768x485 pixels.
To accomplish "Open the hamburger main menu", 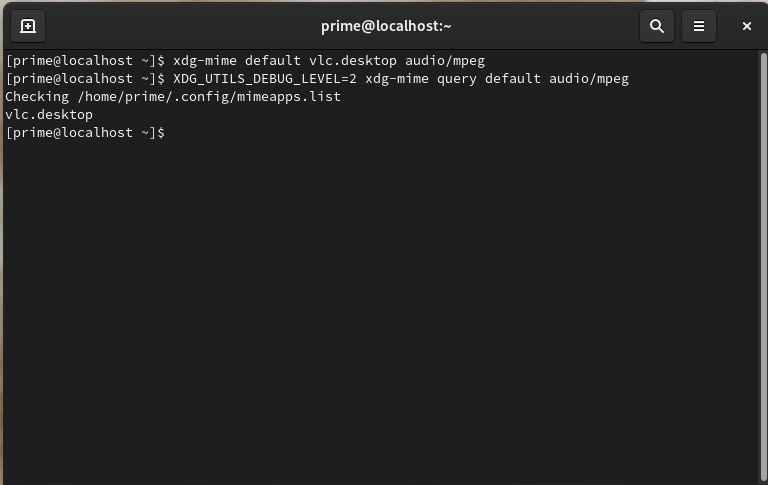I will [x=700, y=26].
